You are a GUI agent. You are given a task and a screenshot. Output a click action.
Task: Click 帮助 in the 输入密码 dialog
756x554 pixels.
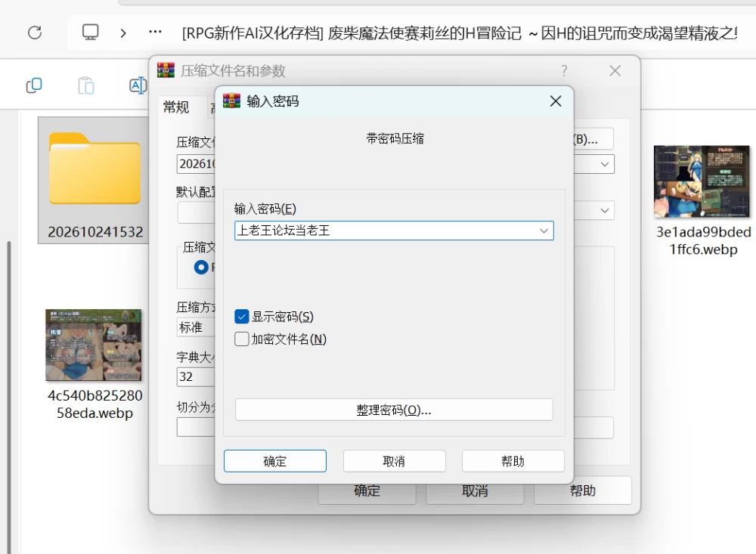click(513, 462)
